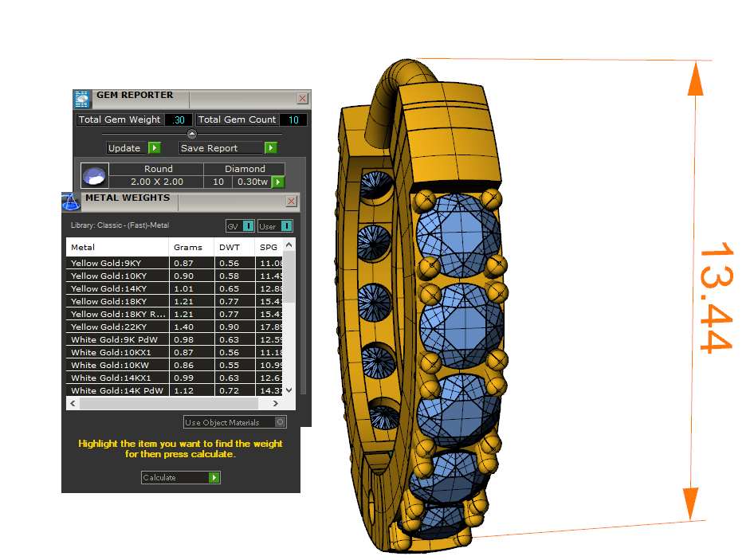754x560 pixels.
Task: Toggle the User library switch
Action: point(286,226)
